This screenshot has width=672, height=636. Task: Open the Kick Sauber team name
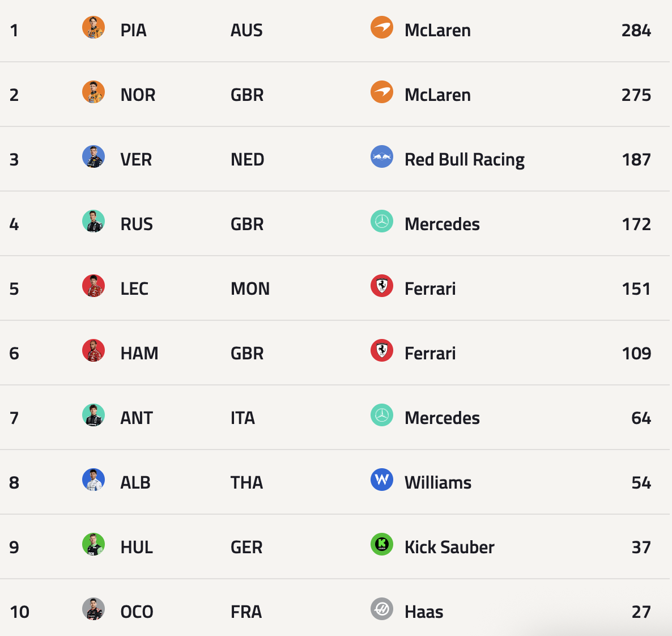tap(449, 547)
